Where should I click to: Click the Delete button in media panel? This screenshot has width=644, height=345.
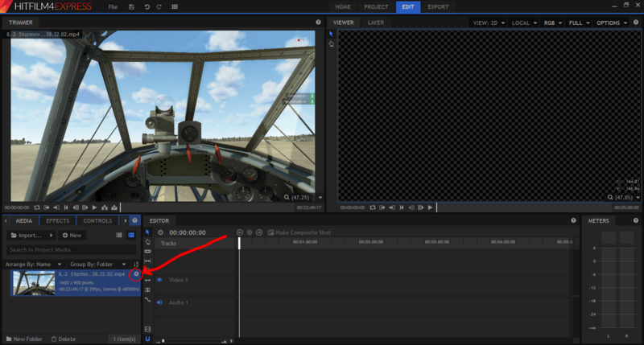64,339
